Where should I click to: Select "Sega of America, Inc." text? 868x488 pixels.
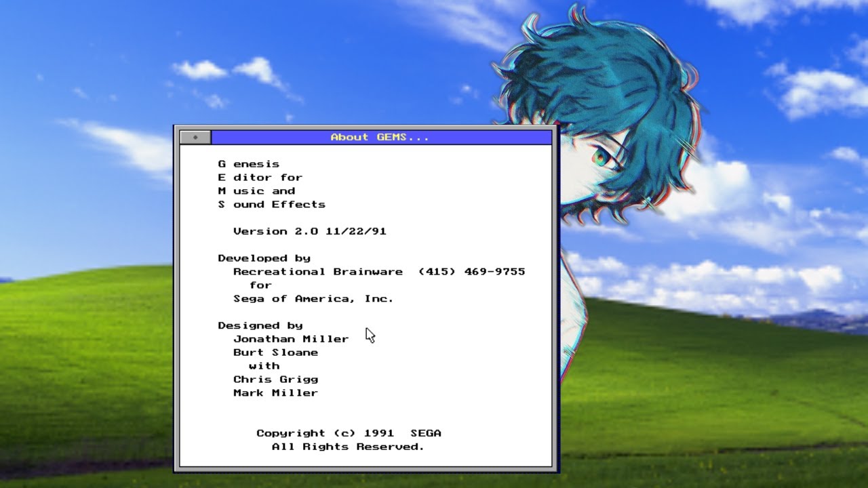click(313, 299)
